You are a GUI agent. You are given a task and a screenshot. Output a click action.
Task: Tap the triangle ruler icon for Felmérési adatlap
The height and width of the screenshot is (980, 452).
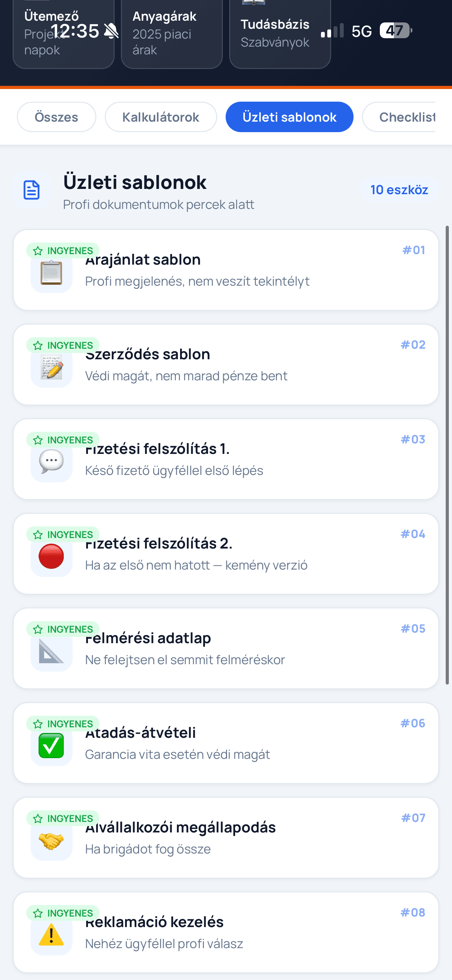pyautogui.click(x=52, y=651)
